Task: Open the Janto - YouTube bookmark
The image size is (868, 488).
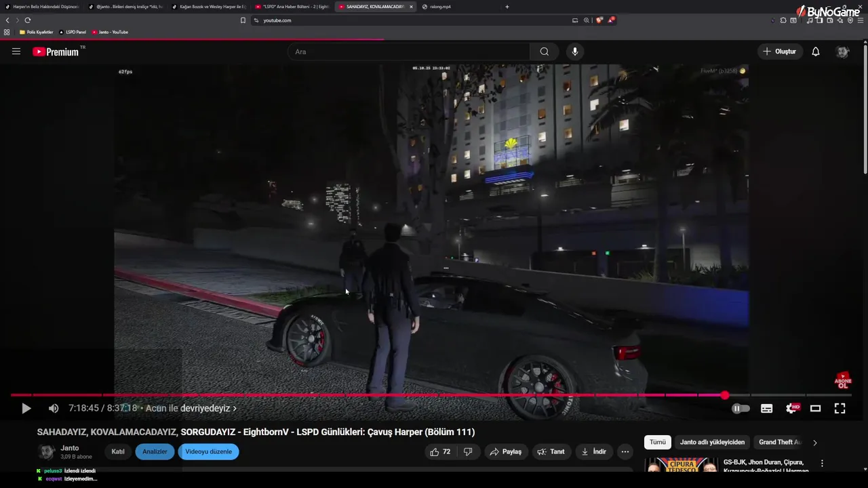Action: tap(110, 32)
